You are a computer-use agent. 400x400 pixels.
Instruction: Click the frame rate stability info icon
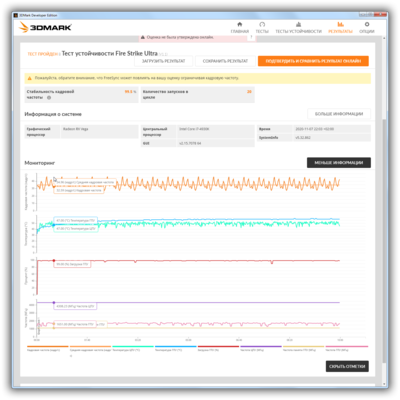pyautogui.click(x=49, y=98)
